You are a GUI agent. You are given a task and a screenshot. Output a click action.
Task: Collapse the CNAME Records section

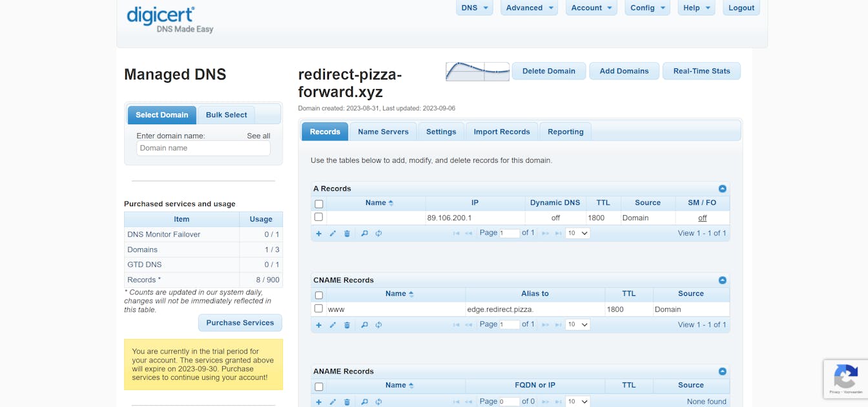pos(722,280)
